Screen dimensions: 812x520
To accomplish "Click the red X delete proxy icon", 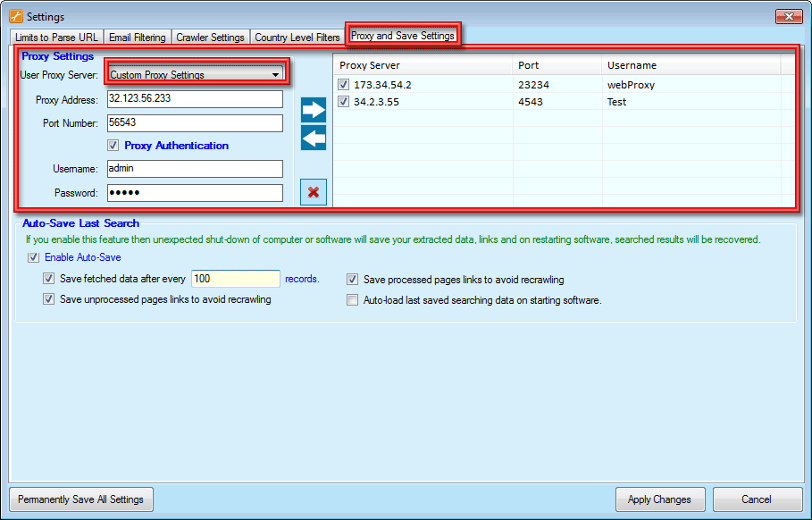I will click(x=314, y=192).
